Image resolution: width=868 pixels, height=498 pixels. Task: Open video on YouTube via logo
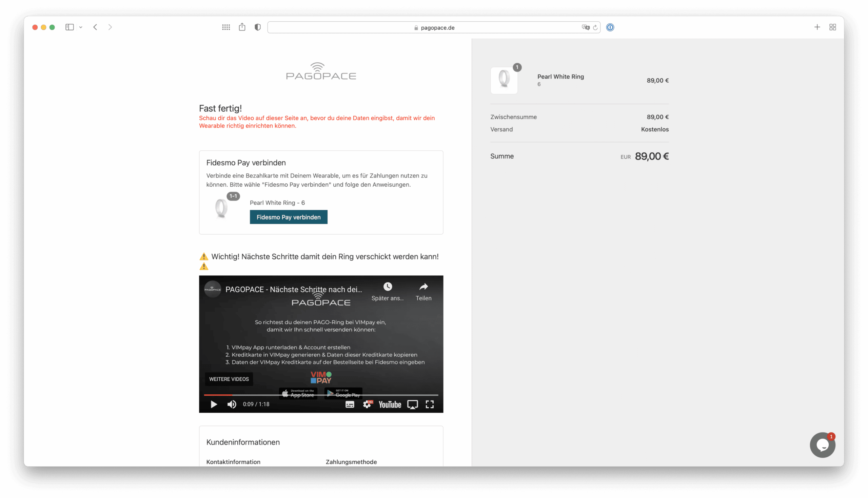coord(390,404)
